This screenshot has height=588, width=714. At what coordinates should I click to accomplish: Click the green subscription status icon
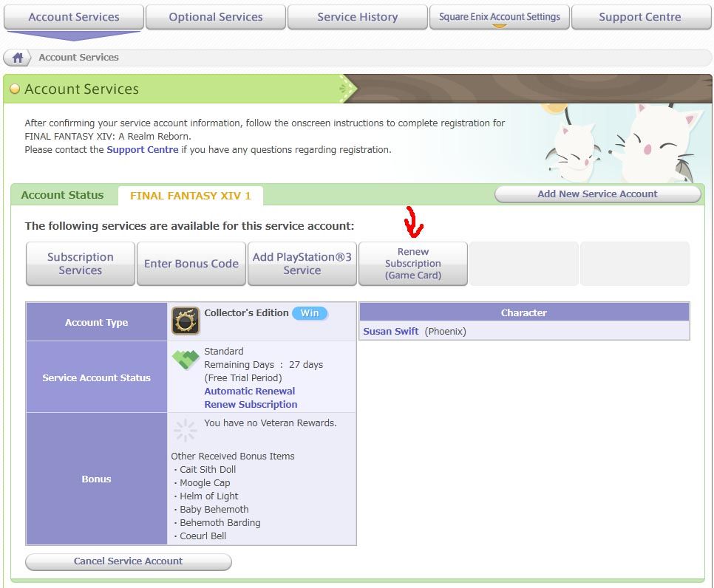[x=186, y=360]
